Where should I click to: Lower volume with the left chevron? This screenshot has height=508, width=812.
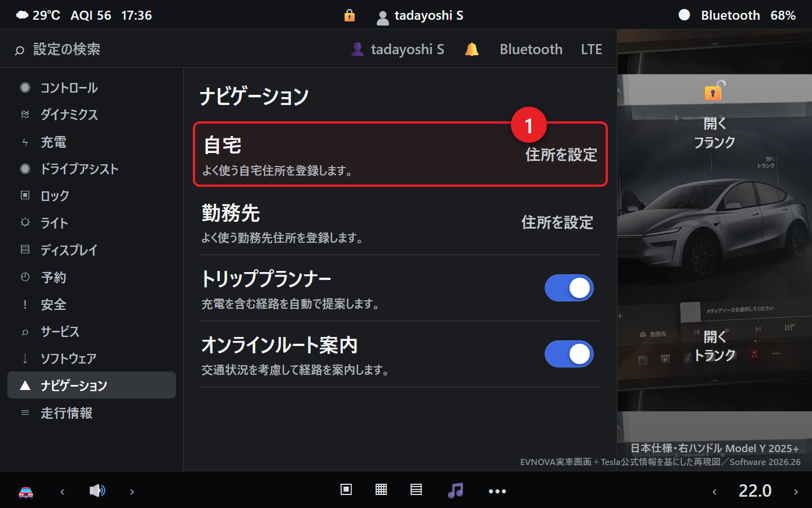[63, 492]
